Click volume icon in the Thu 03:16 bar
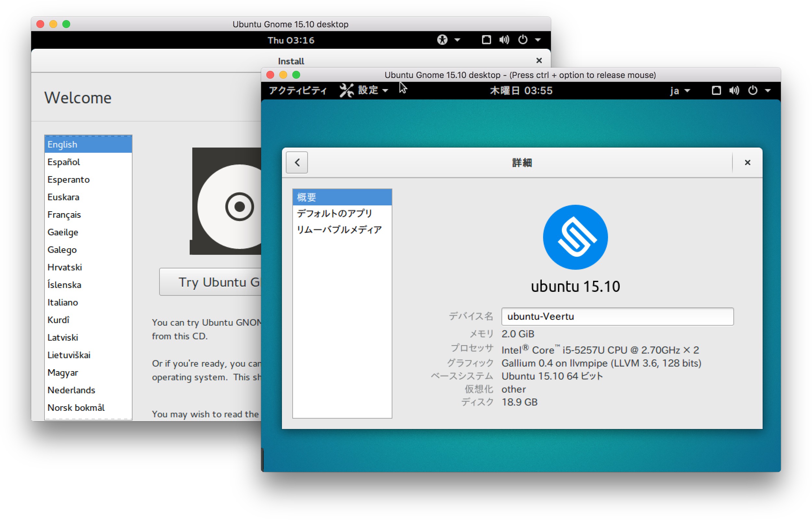The image size is (812, 520). click(x=504, y=40)
